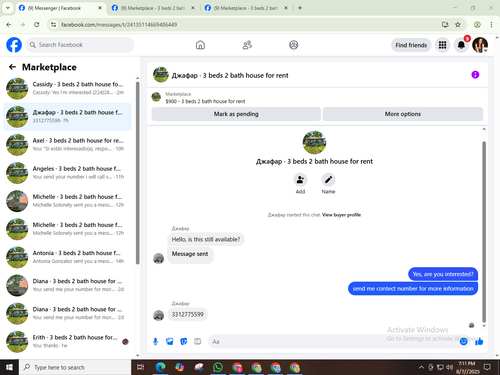
Task: Bookmark this page with the star icon
Action: pos(458,24)
